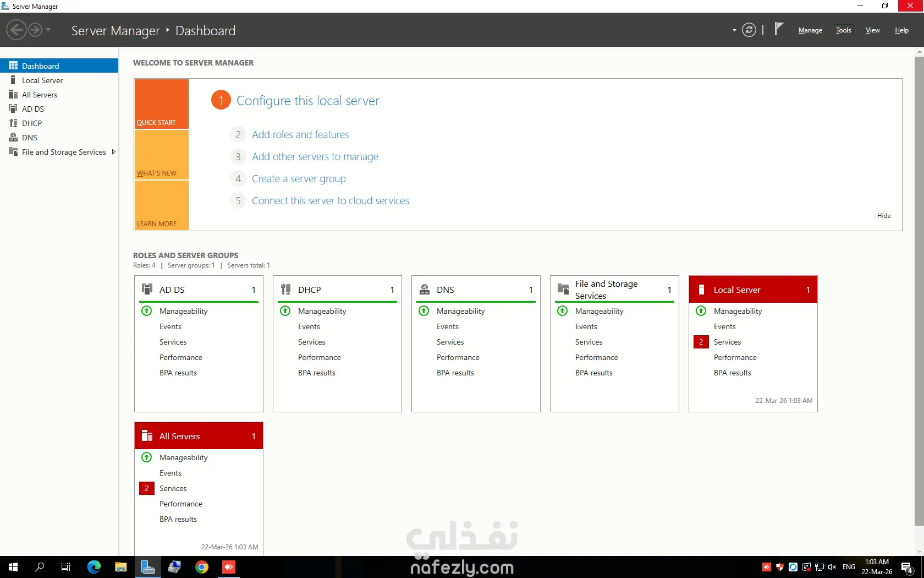Screen dimensions: 924x578
Task: Open Microsoft Edge from the taskbar
Action: pyautogui.click(x=94, y=567)
